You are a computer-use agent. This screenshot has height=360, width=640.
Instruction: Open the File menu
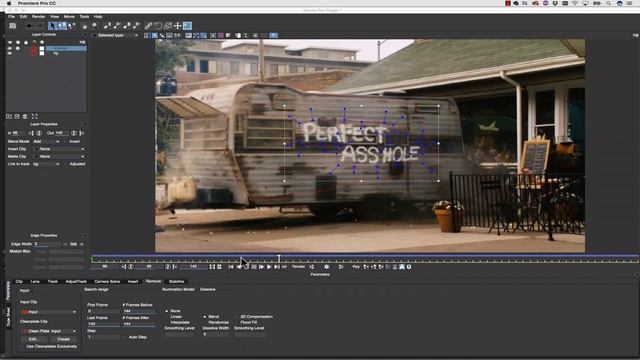coord(11,17)
